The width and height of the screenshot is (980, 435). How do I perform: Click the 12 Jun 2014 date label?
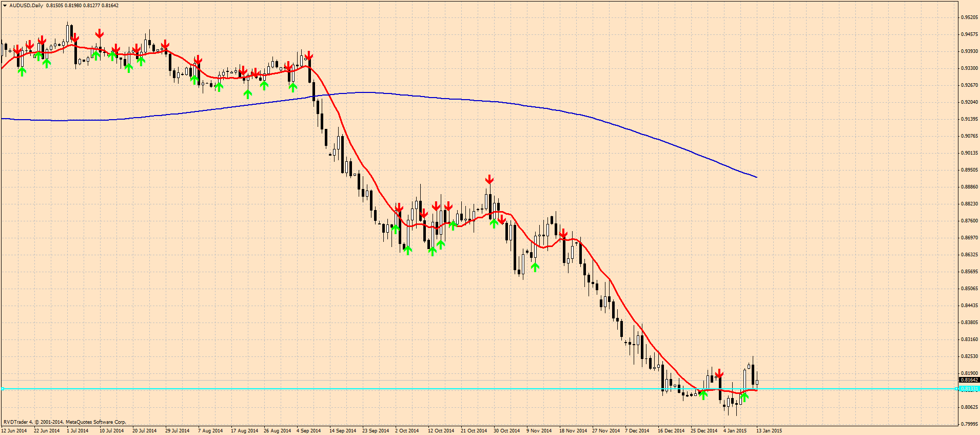point(14,431)
